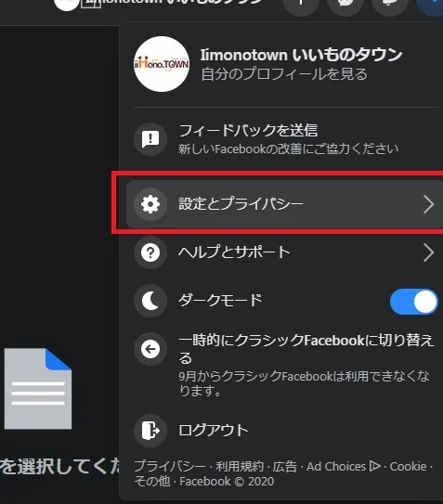Expand the 設定とプライバシー chevron arrow
Image resolution: width=443 pixels, height=504 pixels.
[428, 204]
